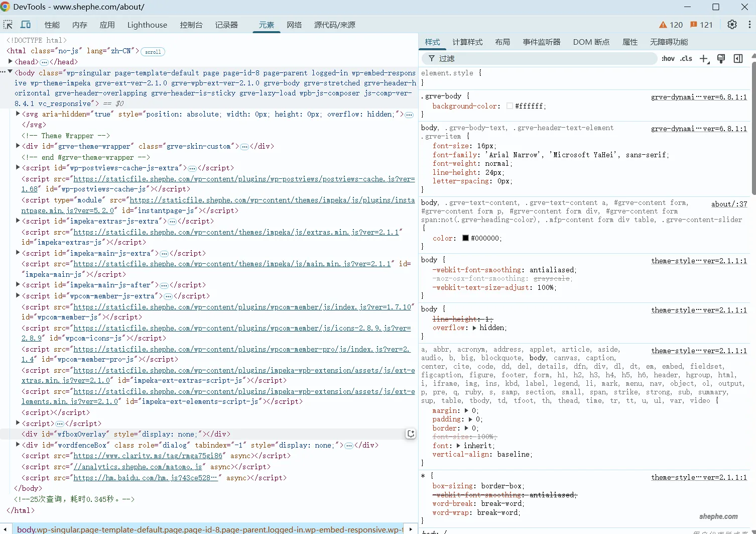This screenshot has width=756, height=534.
Task: Expand the svg element node
Action: coord(18,114)
